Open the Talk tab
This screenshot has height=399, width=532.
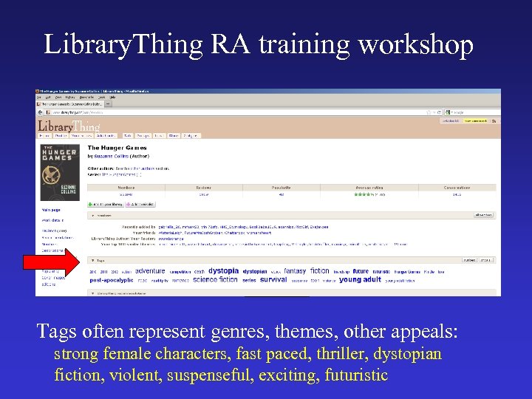128,136
